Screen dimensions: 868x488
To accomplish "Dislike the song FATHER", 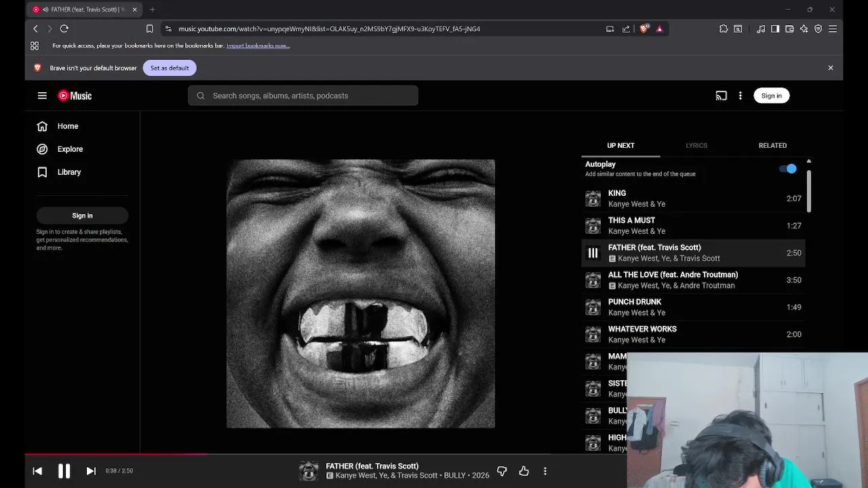I will [502, 471].
